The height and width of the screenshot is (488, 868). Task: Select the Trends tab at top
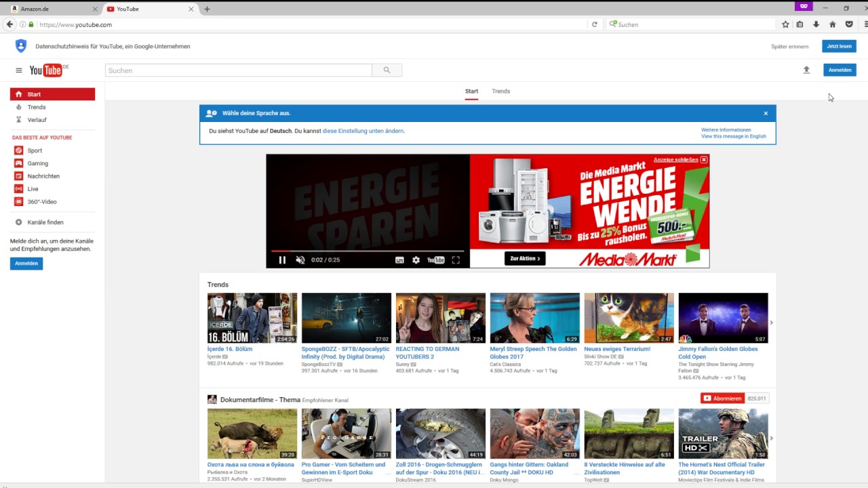click(x=501, y=91)
